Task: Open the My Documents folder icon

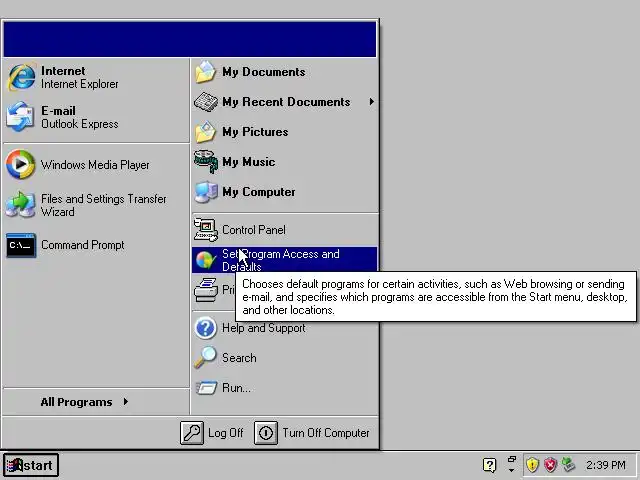Action: (205, 72)
